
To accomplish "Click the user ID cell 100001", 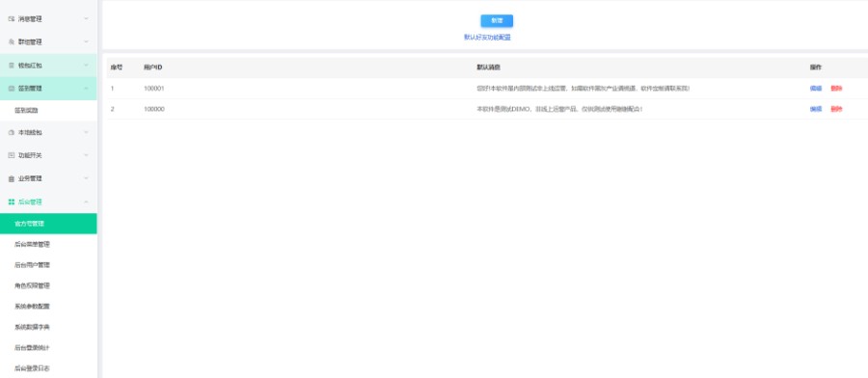I will tap(154, 89).
